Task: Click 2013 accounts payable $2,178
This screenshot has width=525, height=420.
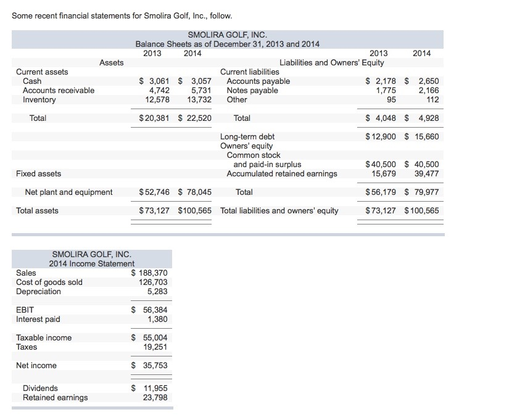Action: click(381, 81)
